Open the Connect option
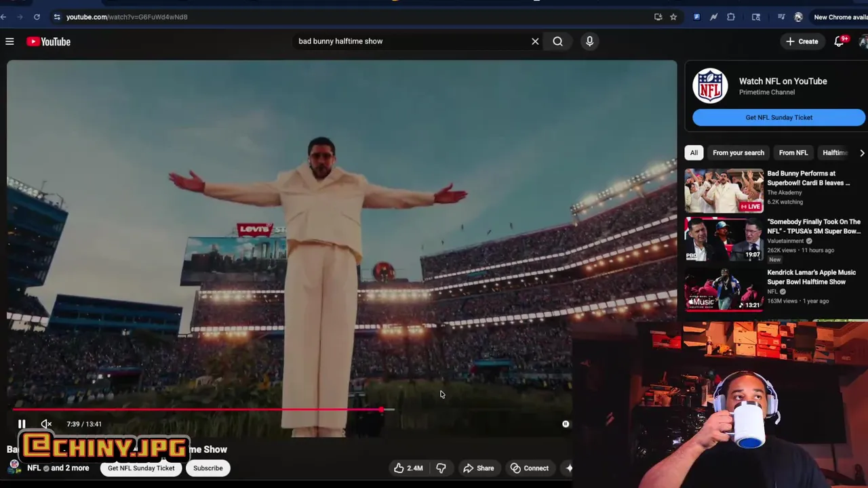Viewport: 868px width, 488px height. tap(529, 468)
